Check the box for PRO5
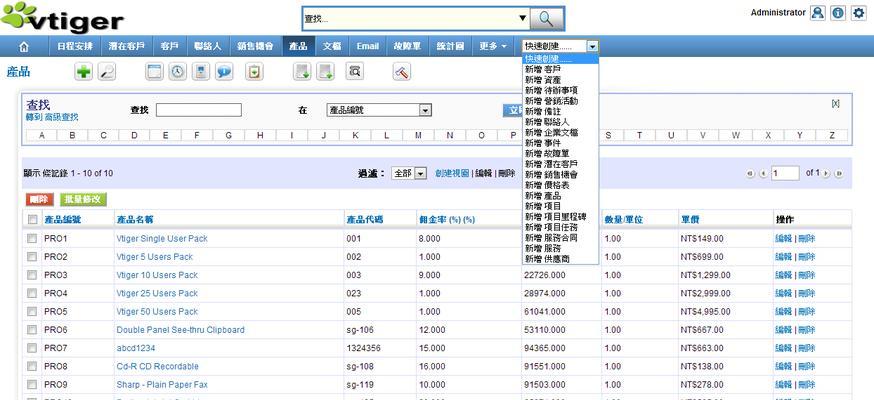Image resolution: width=874 pixels, height=400 pixels. [x=32, y=311]
